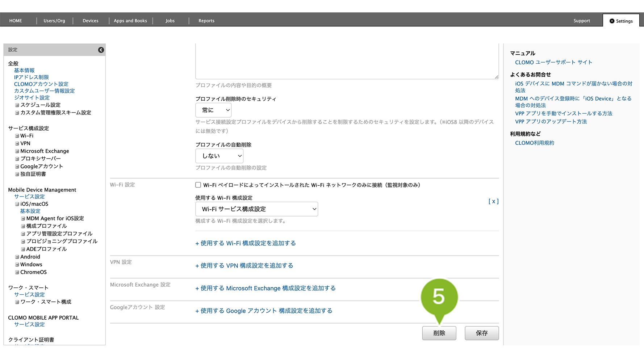This screenshot has height=362, width=644.
Task: Open 使用する Wi-Fi 構成設定 dropdown
Action: [256, 209]
